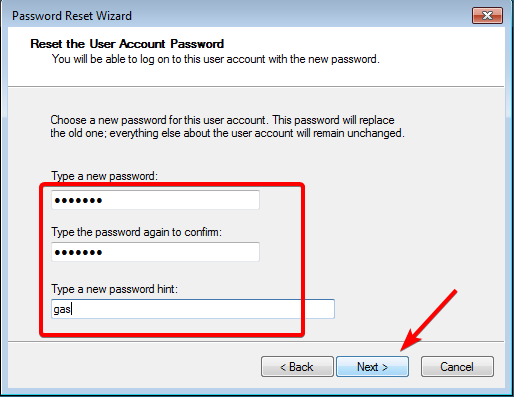514x397 pixels.
Task: Click the password hint field containing 'gas'
Action: coord(193,309)
